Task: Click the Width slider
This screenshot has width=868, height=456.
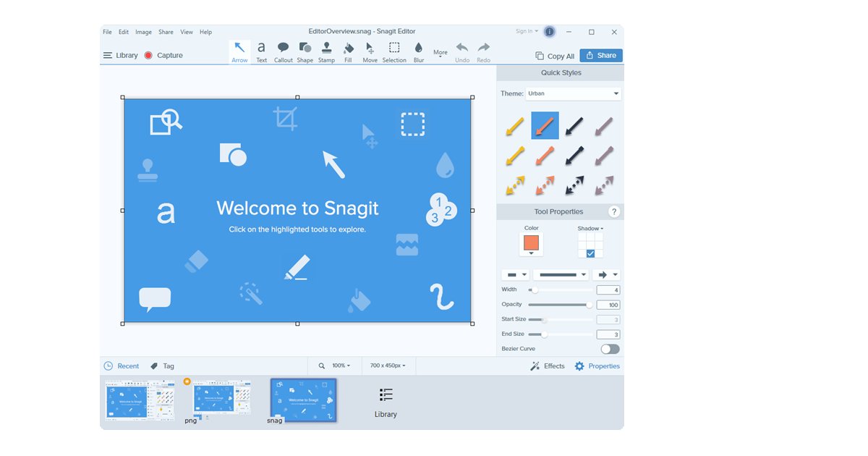Action: (560, 290)
